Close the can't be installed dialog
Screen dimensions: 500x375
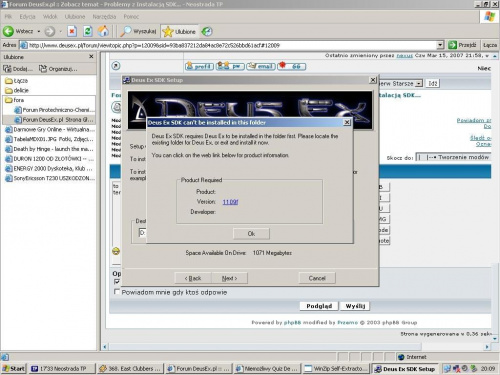click(x=347, y=122)
